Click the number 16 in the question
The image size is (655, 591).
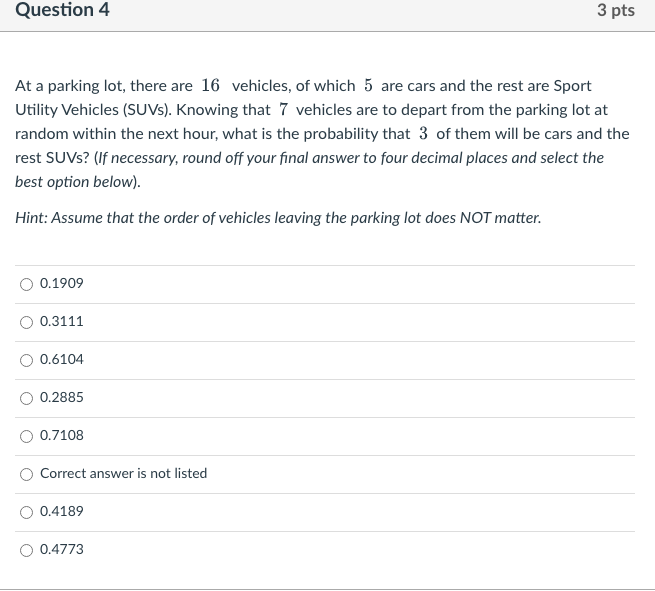coord(211,85)
